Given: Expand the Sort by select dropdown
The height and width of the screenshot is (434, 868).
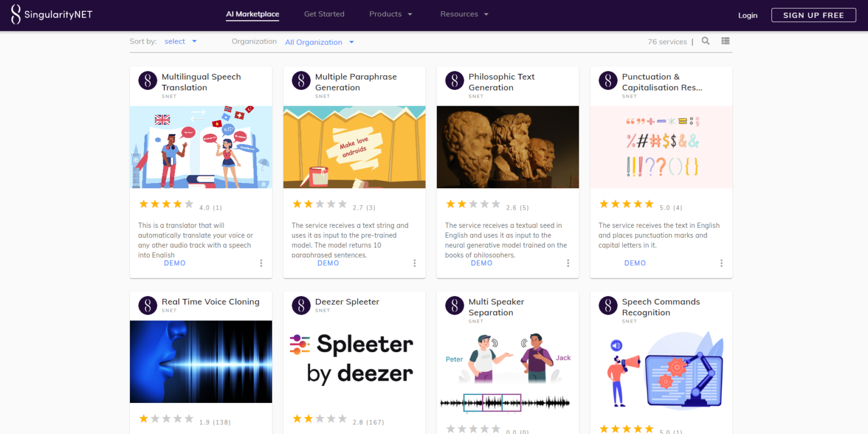Looking at the screenshot, I should tap(180, 41).
